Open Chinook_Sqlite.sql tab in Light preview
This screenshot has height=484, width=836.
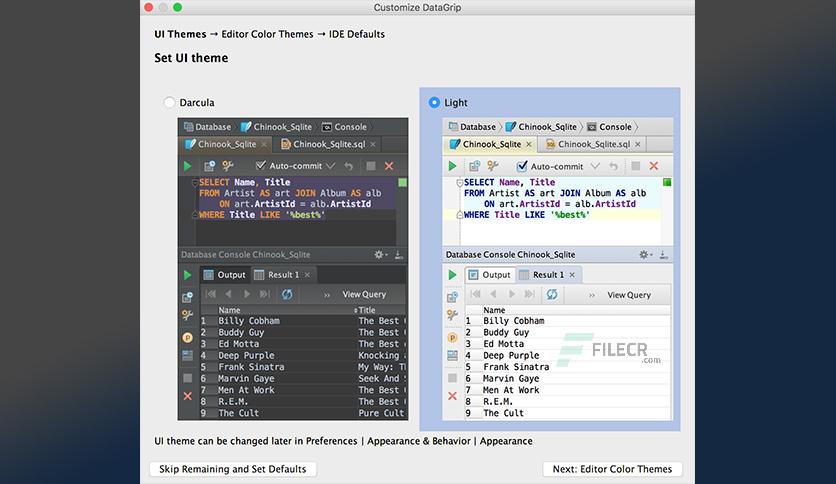[x=594, y=144]
